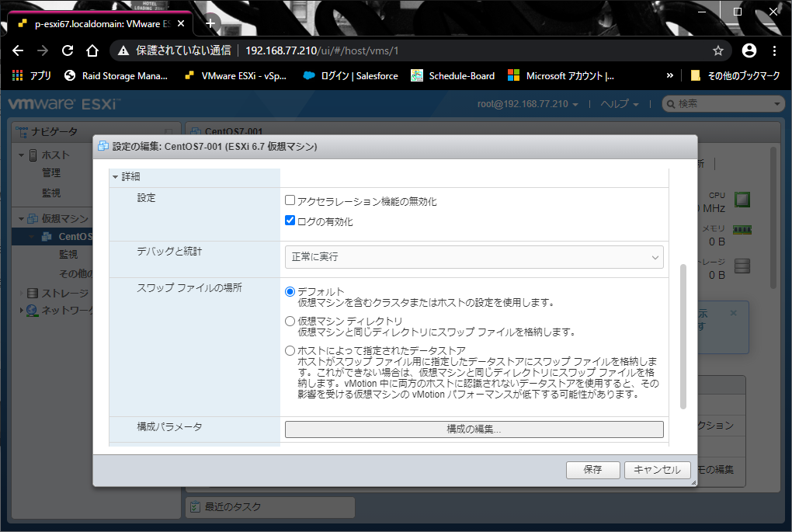
Task: Click the ホスト host icon in the navigator
Action: coord(33,155)
